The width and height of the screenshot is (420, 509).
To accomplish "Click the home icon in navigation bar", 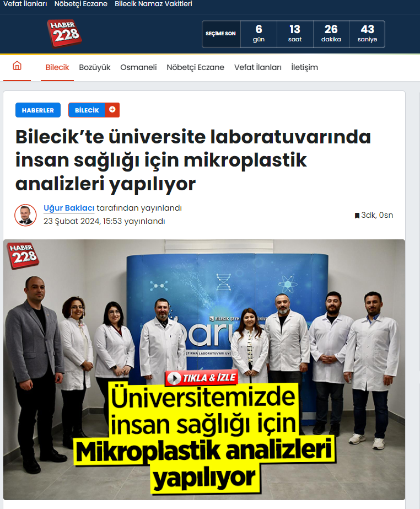I will [17, 66].
